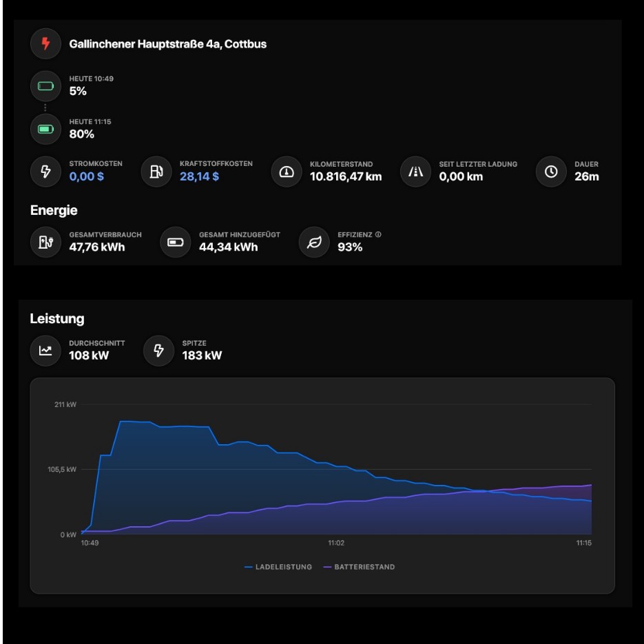This screenshot has height=644, width=644.
Task: Click the 11:02 time axis label
Action: pyautogui.click(x=336, y=543)
